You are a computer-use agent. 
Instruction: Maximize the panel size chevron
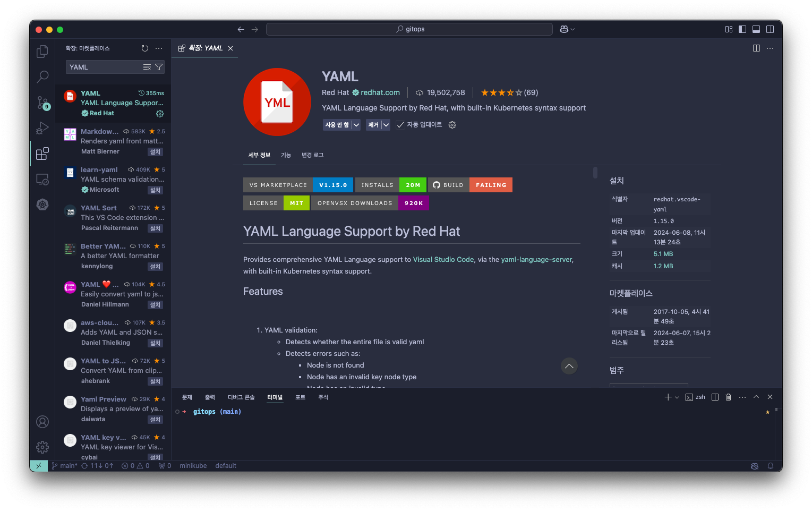point(756,397)
